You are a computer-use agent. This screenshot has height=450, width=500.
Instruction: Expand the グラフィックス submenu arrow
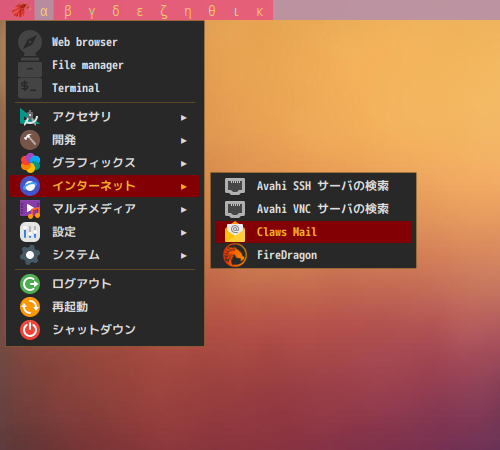click(x=183, y=164)
